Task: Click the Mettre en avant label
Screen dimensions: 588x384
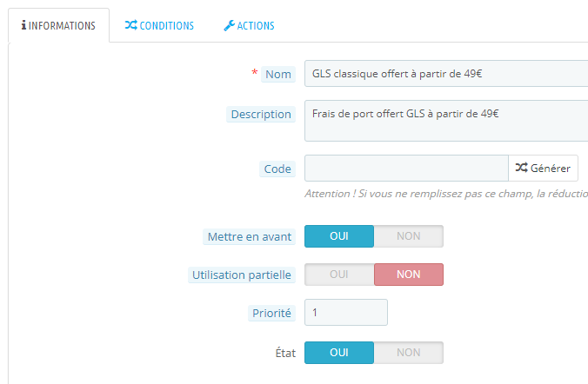Action: 249,236
